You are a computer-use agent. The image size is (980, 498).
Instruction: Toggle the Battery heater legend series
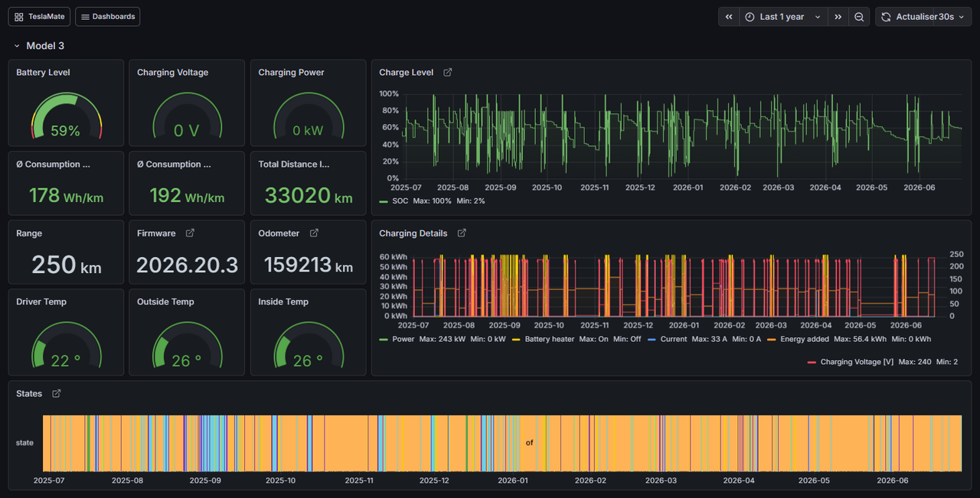click(x=549, y=339)
